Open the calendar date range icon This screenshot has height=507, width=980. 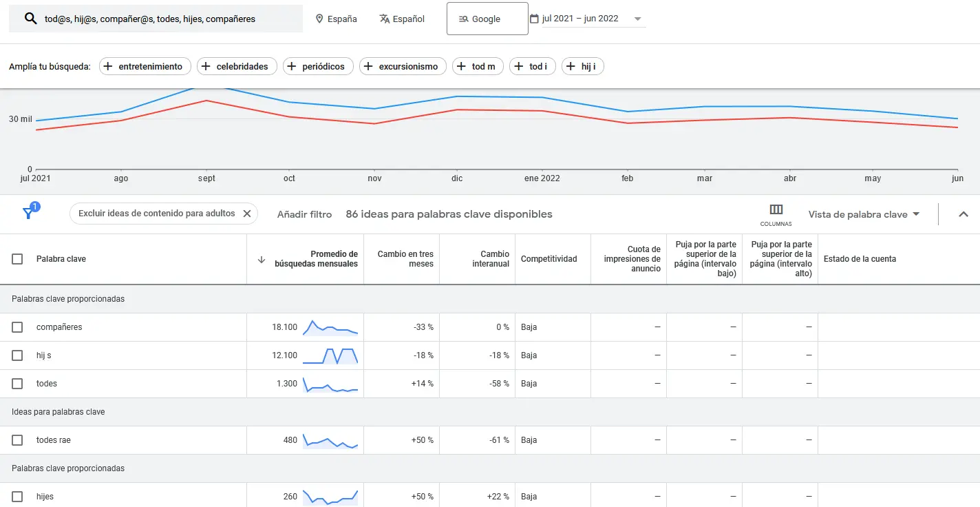pyautogui.click(x=534, y=19)
